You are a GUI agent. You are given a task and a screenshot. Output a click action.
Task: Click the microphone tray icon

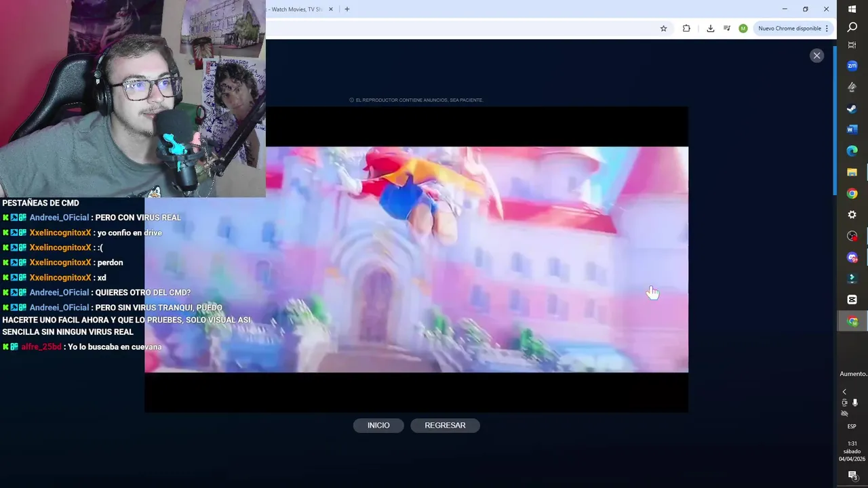tap(855, 403)
